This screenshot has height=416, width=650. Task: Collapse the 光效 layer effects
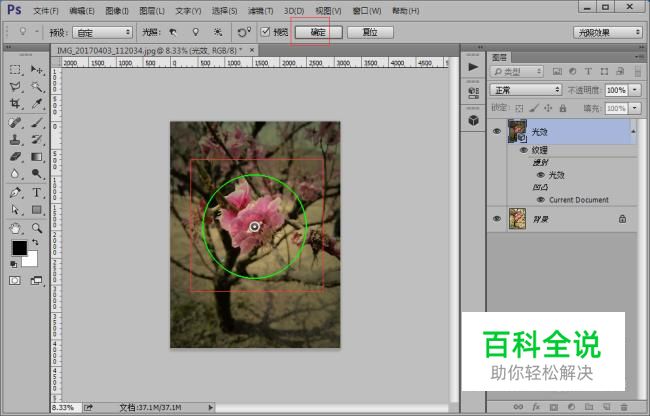pos(633,131)
